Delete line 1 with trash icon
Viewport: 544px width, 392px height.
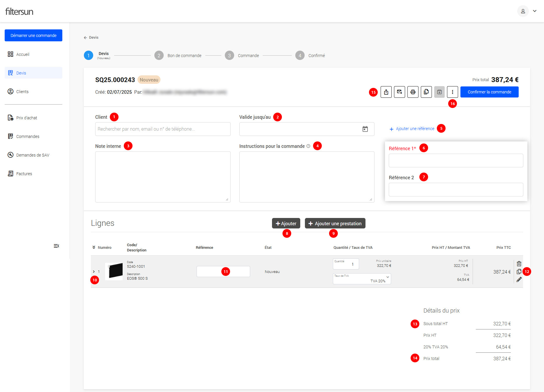tap(519, 264)
